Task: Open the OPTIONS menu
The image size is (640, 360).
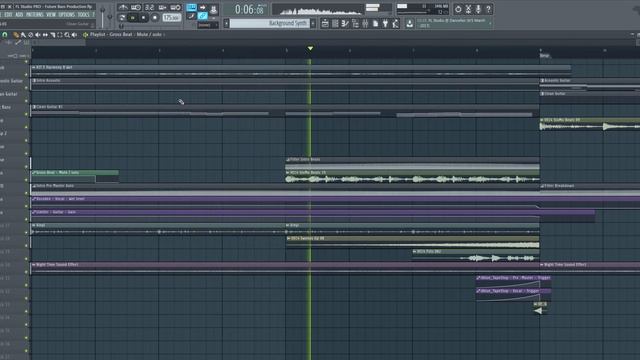Action: pos(67,15)
